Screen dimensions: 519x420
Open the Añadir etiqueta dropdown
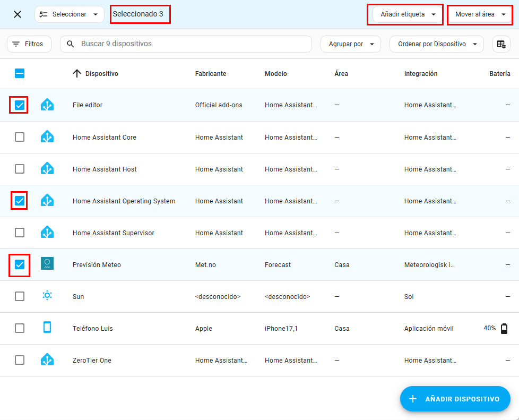[x=405, y=14]
